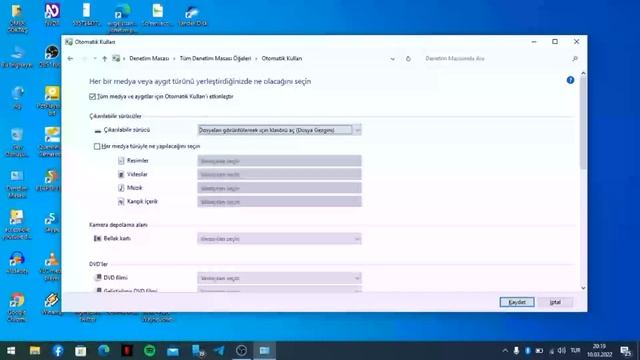Launch Microsoft Edge from the taskbar
The width and height of the screenshot is (640, 360).
(x=104, y=351)
